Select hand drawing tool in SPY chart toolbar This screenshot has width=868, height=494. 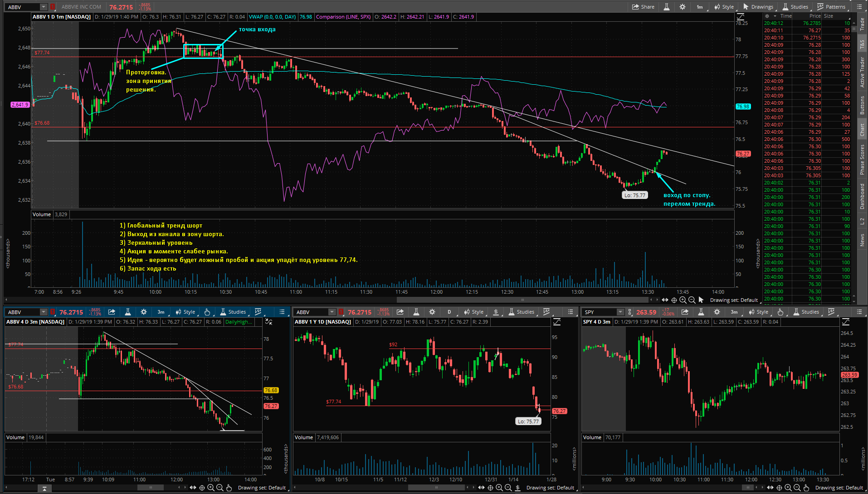(x=780, y=312)
